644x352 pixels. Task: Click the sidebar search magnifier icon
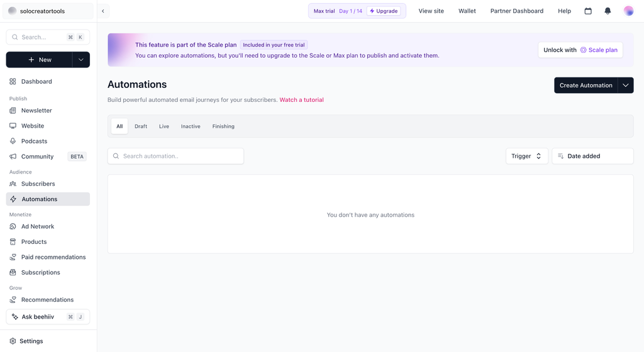coord(15,37)
